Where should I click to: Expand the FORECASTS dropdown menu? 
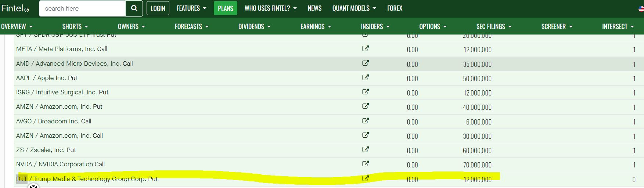[x=192, y=26]
